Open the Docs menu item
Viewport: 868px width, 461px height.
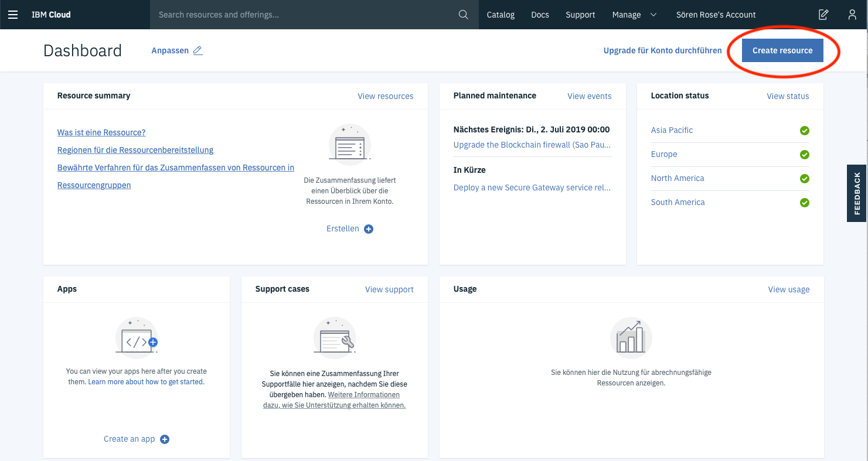point(540,15)
